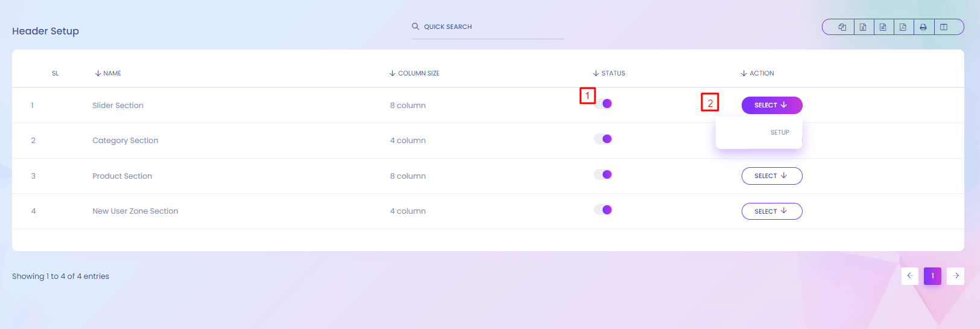Collapse Select dropdown for Slider Section
The width and height of the screenshot is (980, 329).
tap(771, 105)
